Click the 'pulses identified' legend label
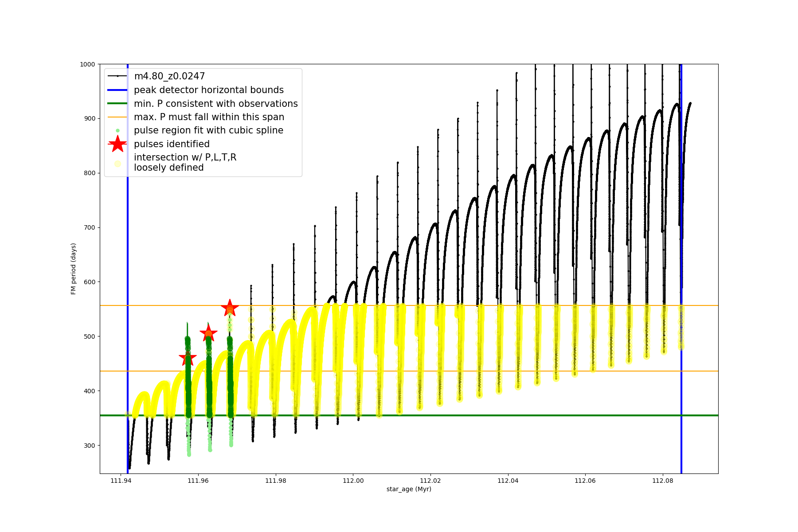Image resolution: width=798 pixels, height=532 pixels. (172, 144)
